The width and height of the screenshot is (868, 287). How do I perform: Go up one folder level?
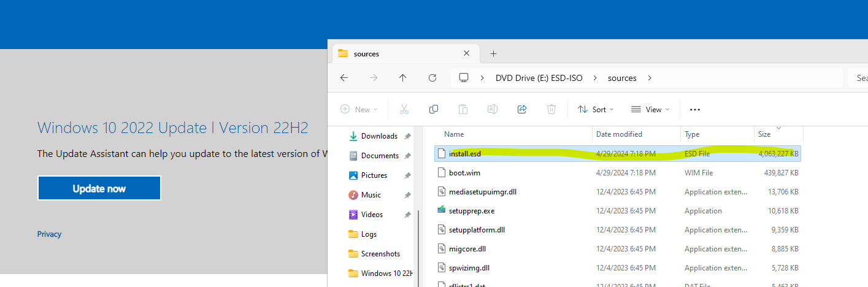[403, 78]
